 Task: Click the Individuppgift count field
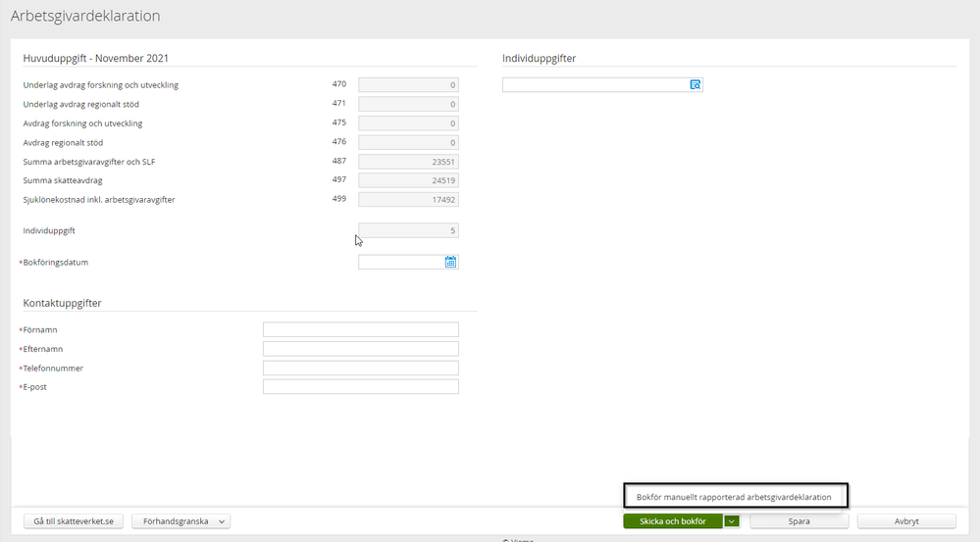click(408, 230)
